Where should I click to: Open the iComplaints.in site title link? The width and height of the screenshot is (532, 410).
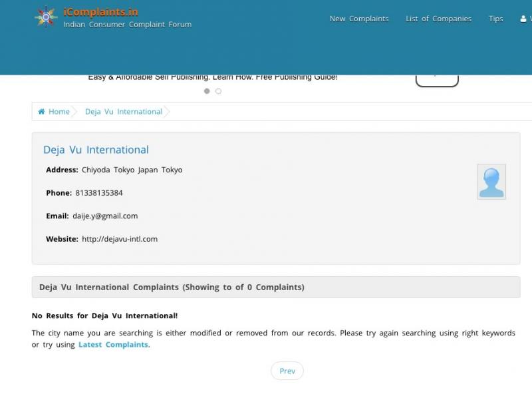[x=101, y=12]
